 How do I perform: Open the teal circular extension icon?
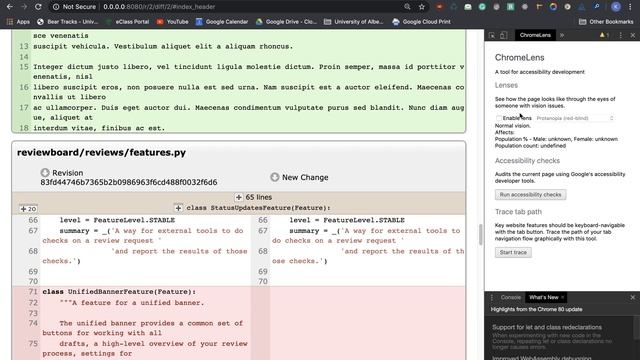point(482,7)
